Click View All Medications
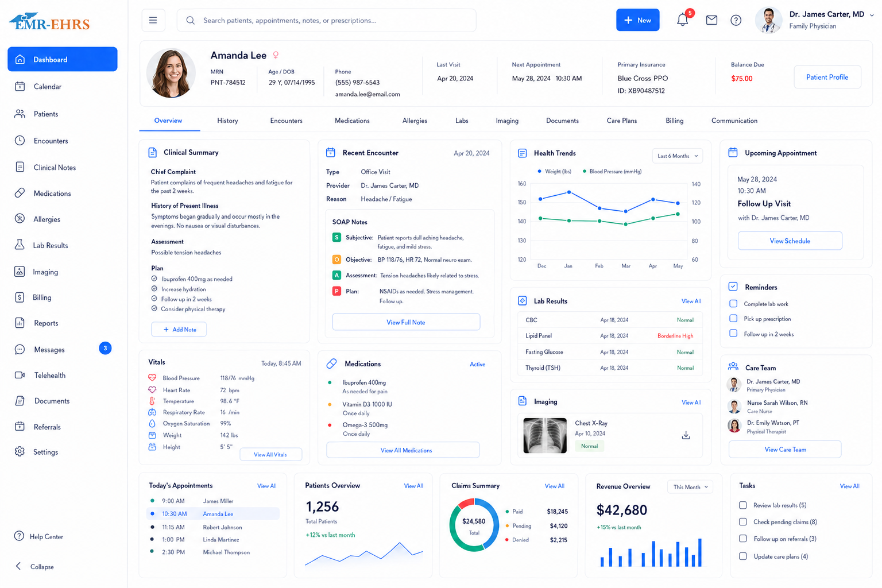 click(403, 450)
